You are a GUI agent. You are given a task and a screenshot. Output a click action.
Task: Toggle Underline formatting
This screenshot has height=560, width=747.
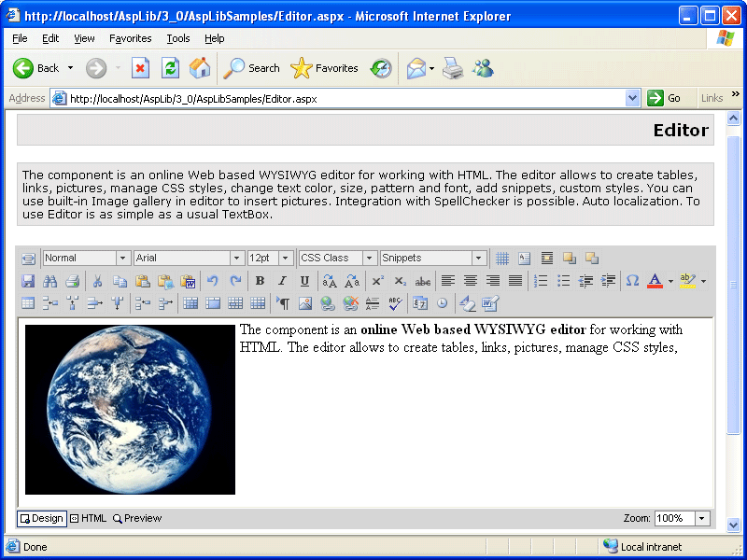point(304,281)
